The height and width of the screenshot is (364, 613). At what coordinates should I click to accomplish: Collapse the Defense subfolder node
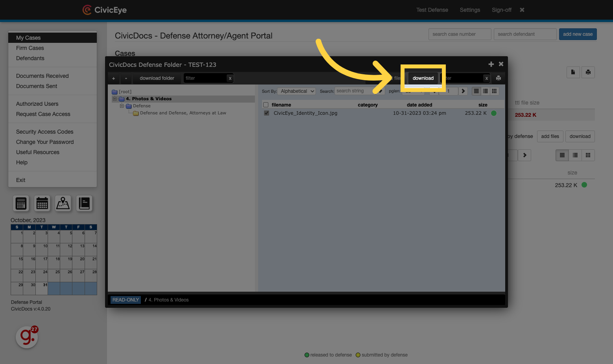(122, 106)
